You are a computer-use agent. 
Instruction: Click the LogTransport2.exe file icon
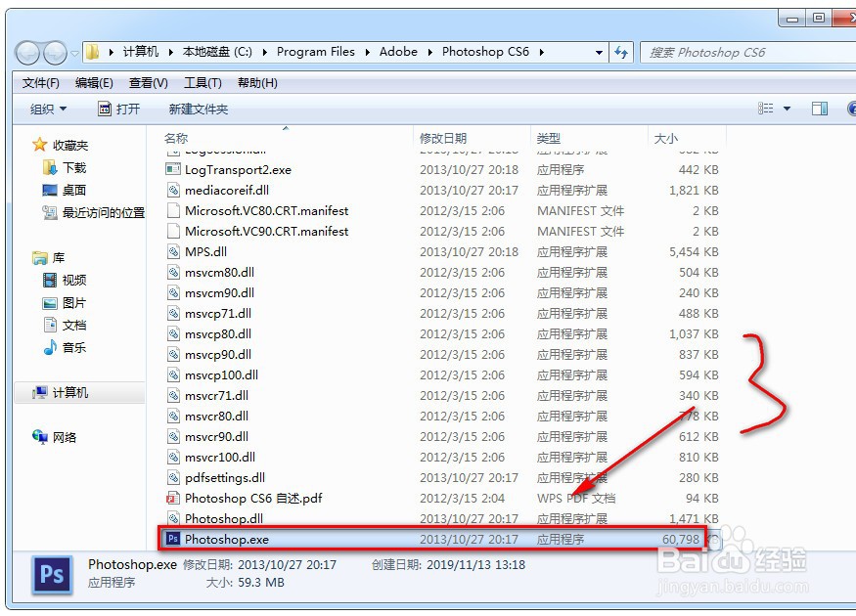(173, 169)
